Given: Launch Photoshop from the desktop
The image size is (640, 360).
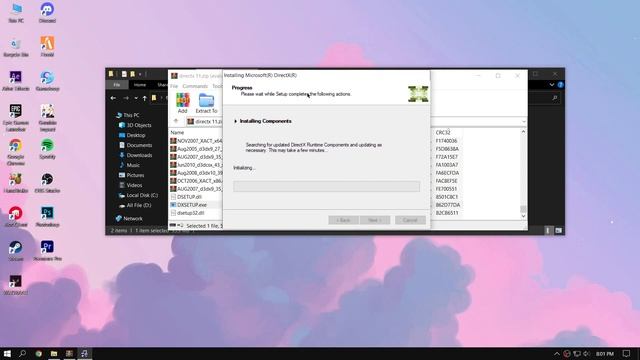Looking at the screenshot, I should (x=47, y=216).
